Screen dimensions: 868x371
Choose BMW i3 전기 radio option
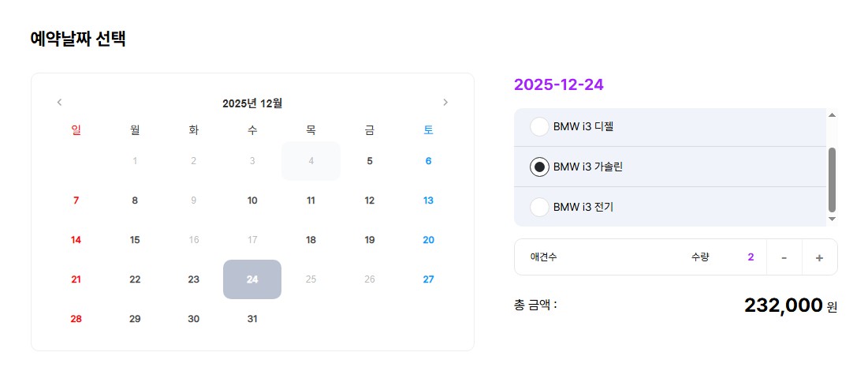[x=539, y=208]
